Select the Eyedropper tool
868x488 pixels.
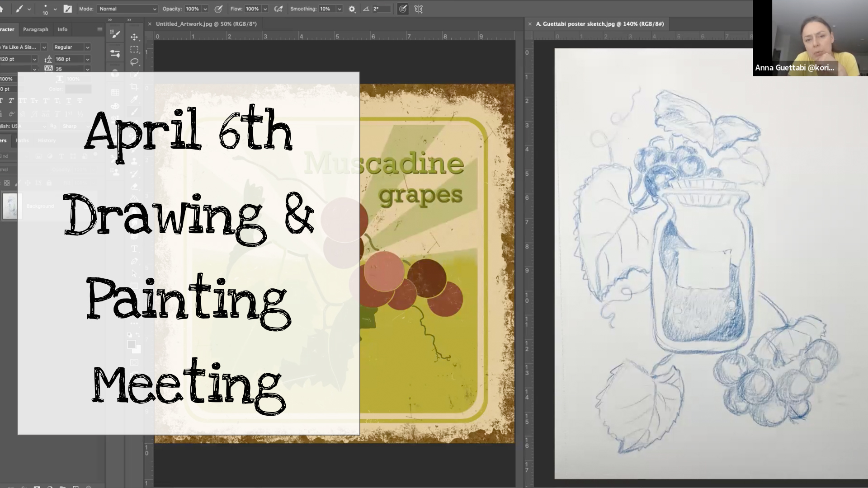[x=134, y=99]
